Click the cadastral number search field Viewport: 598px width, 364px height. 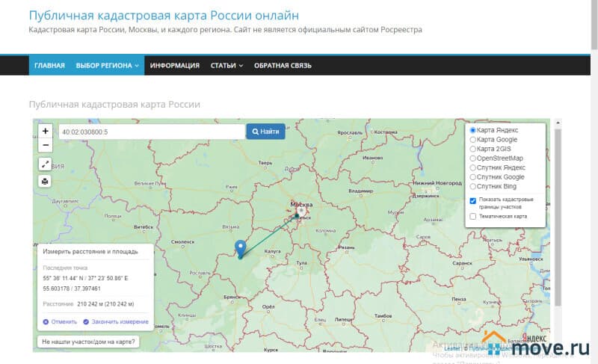pyautogui.click(x=151, y=132)
